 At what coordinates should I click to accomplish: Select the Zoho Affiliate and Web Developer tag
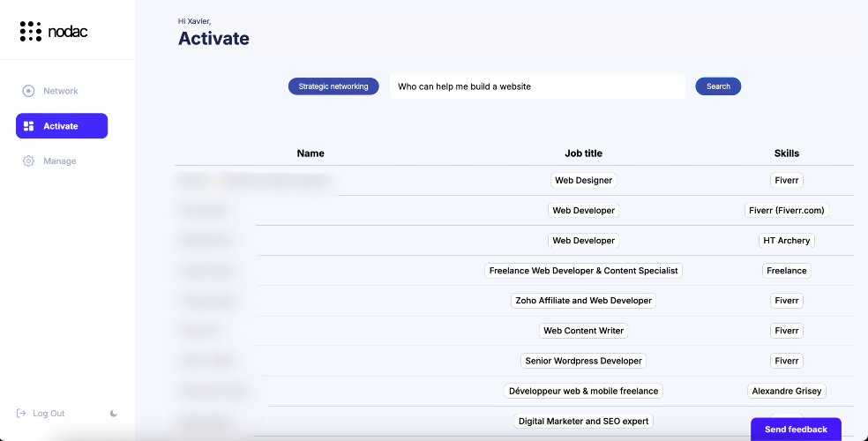click(583, 301)
